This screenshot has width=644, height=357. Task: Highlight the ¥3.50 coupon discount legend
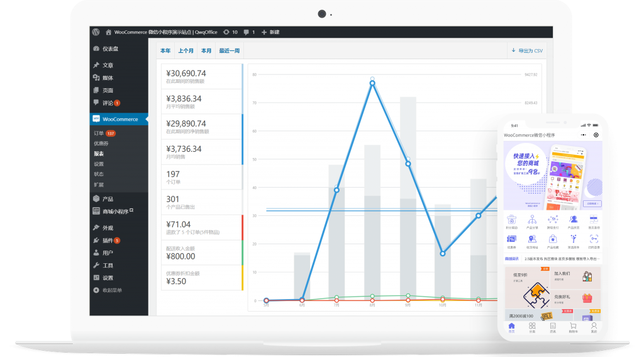pos(202,278)
